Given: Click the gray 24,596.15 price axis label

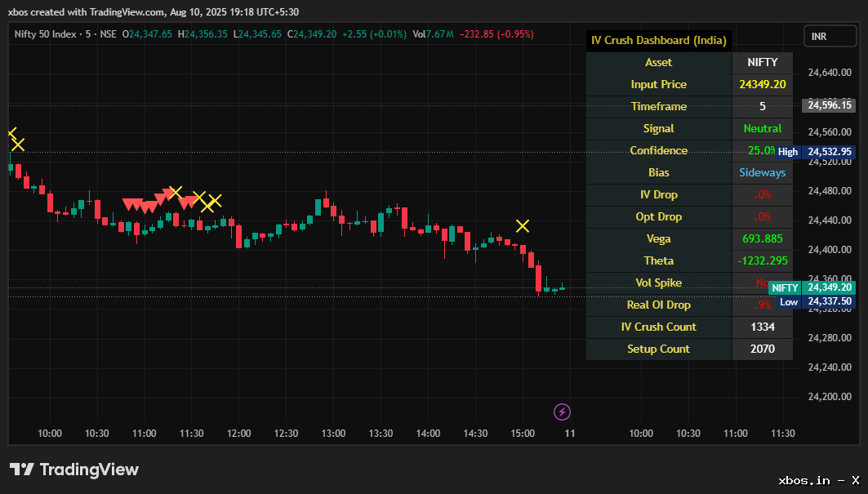Looking at the screenshot, I should coord(829,105).
